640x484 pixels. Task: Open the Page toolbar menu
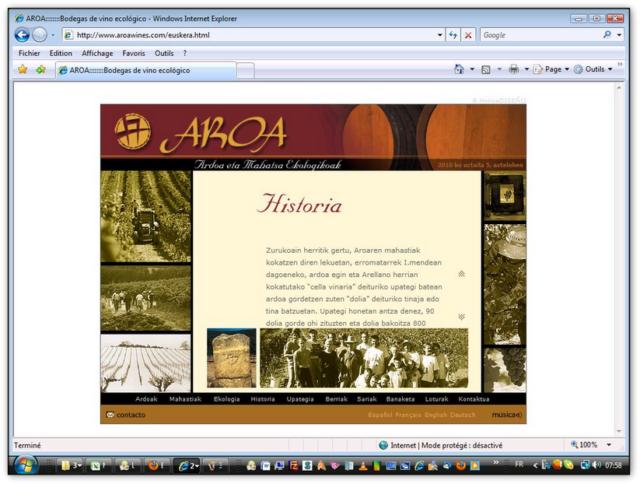pos(551,69)
